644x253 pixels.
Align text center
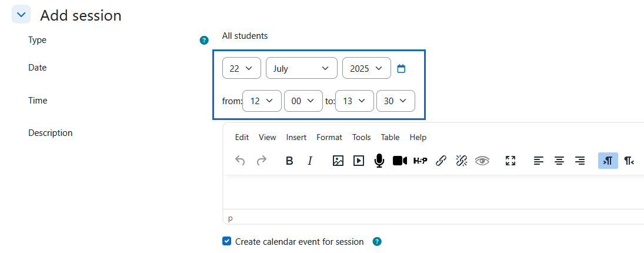(x=559, y=161)
